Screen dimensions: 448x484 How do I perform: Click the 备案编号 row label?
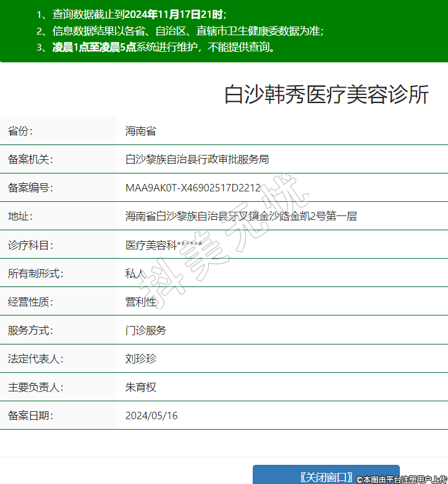click(x=30, y=188)
